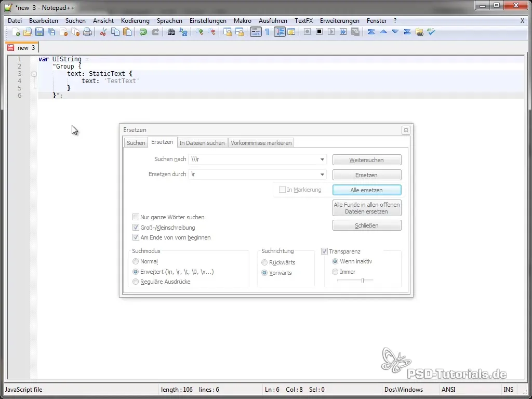Click Alle Funde in allen offenen Dateien ersetzen
This screenshot has width=532, height=399.
click(367, 208)
